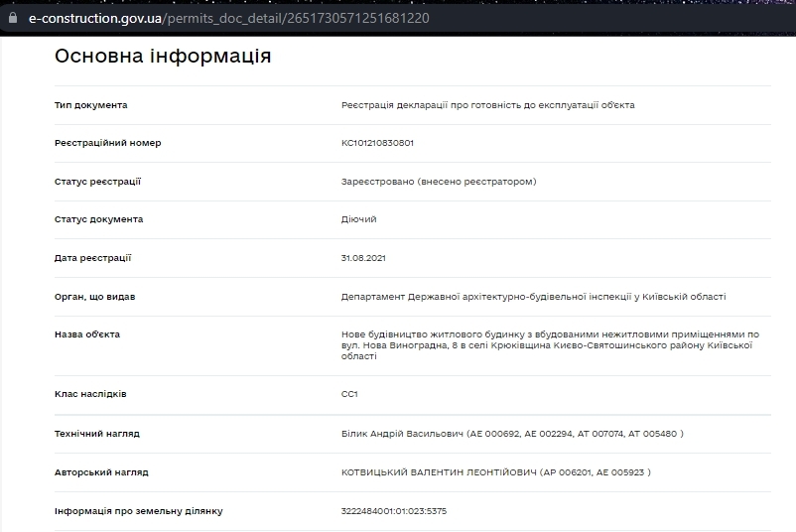Click the label 'Статус реєстрації'
This screenshot has width=796, height=532.
[x=97, y=182]
